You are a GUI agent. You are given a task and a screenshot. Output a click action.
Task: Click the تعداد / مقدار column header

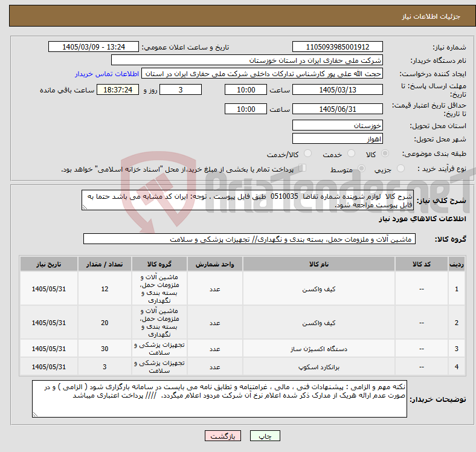point(105,264)
